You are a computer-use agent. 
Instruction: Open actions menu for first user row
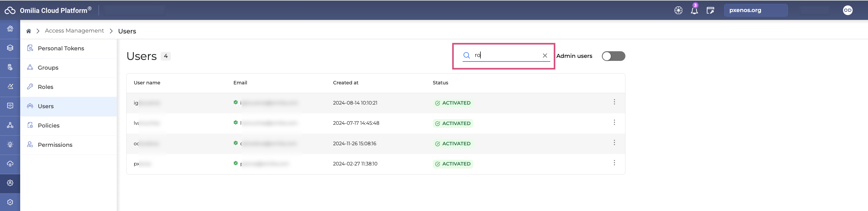pyautogui.click(x=614, y=102)
